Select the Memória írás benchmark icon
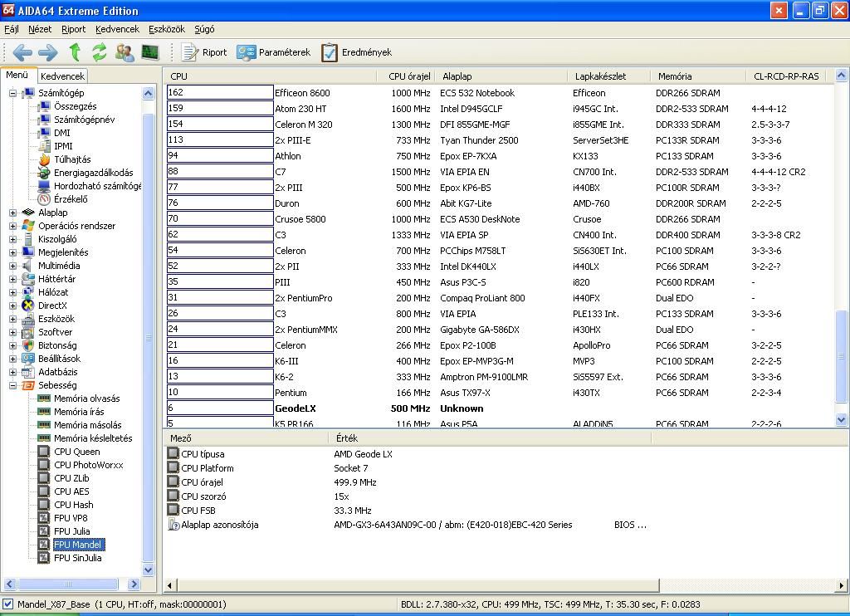This screenshot has height=616, width=850. (44, 412)
